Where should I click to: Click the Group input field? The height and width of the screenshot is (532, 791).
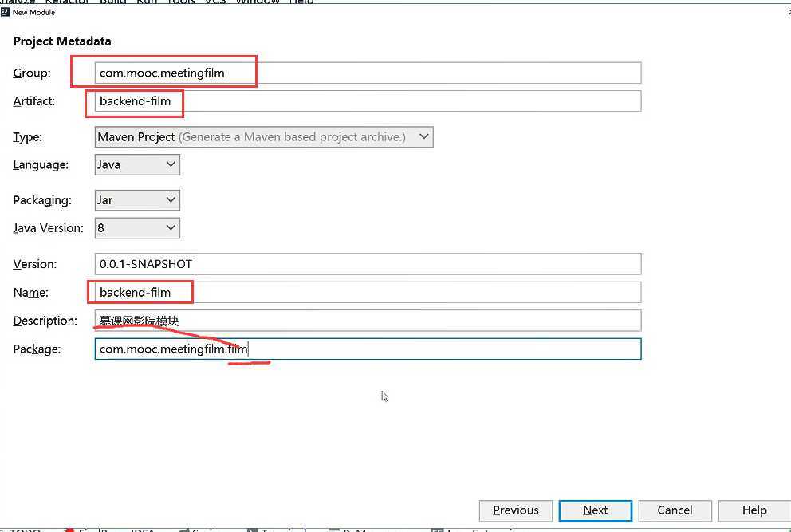[x=368, y=73]
